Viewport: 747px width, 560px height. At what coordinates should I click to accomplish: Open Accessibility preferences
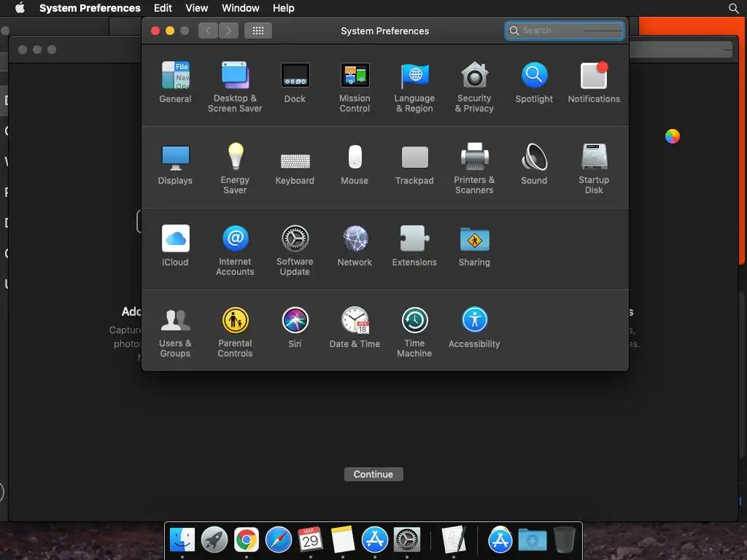474,327
